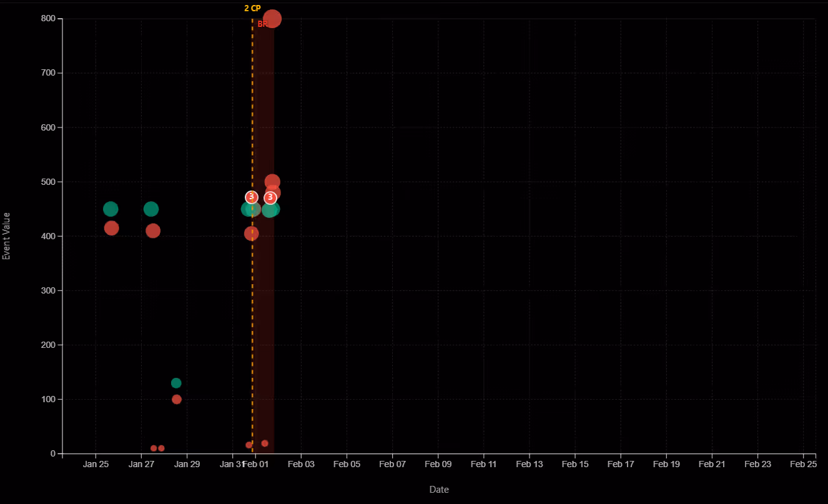
Task: Click the red 500 bubble above the cluster
Action: [272, 180]
